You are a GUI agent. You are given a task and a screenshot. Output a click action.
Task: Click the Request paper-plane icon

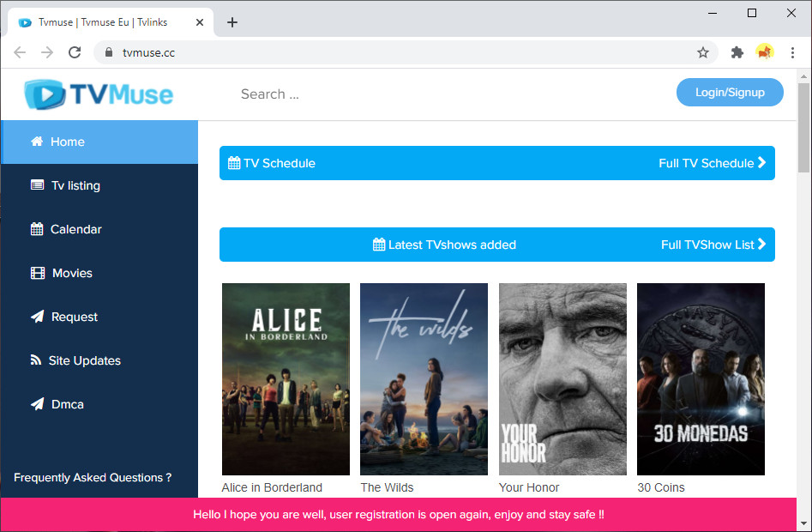coord(37,317)
